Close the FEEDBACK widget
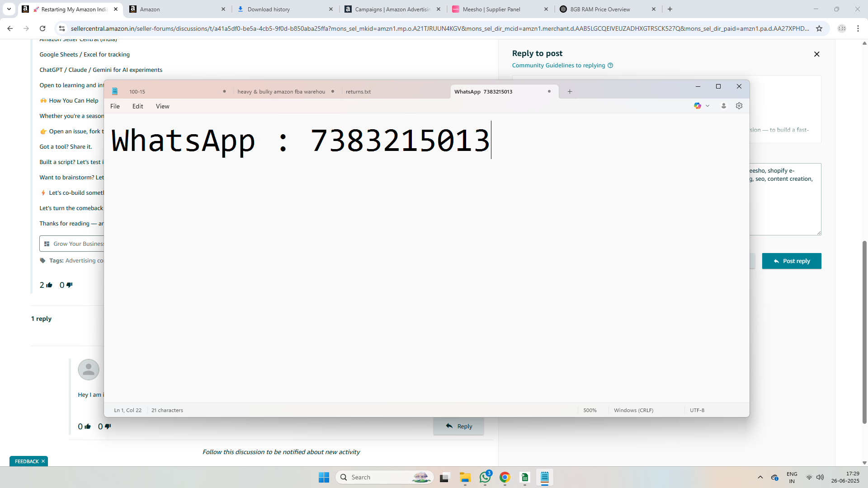 43,461
